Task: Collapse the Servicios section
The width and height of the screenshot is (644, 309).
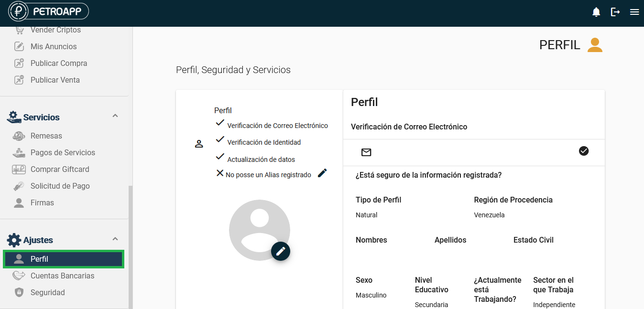Action: click(115, 116)
